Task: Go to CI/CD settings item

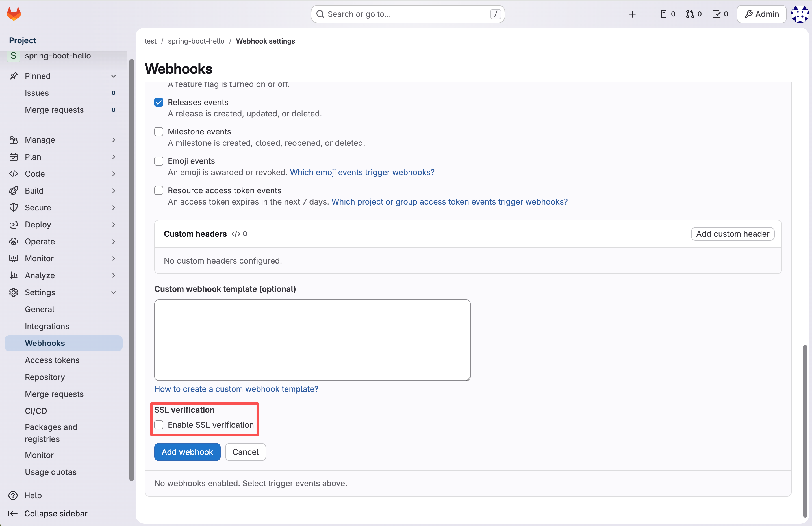Action: [x=36, y=411]
